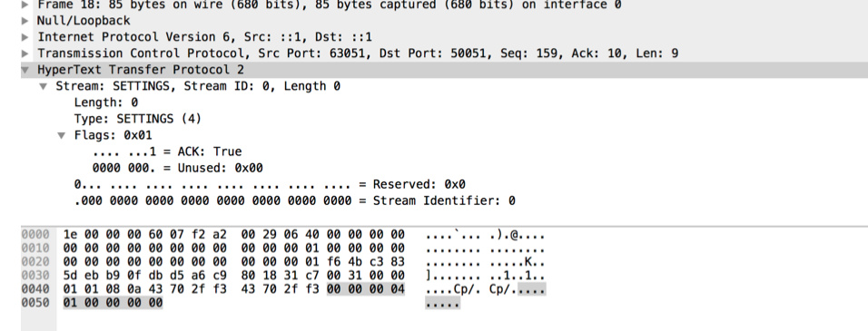Click hex offset 0000 row label
868x331 pixels.
pyautogui.click(x=35, y=235)
